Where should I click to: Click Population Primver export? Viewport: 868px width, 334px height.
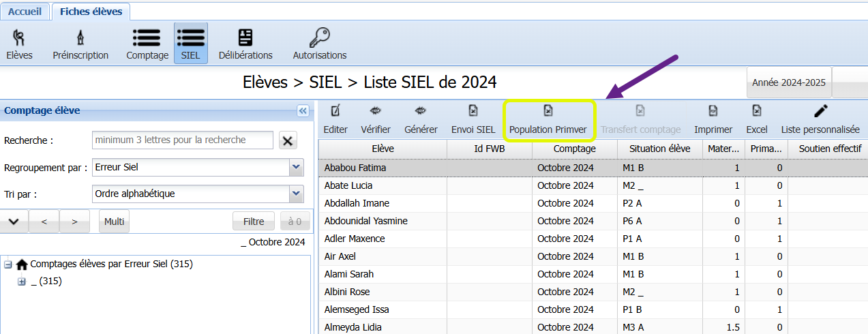(548, 119)
